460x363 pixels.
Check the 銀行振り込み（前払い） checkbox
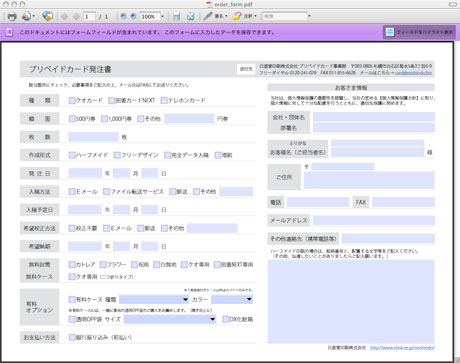[x=72, y=337]
